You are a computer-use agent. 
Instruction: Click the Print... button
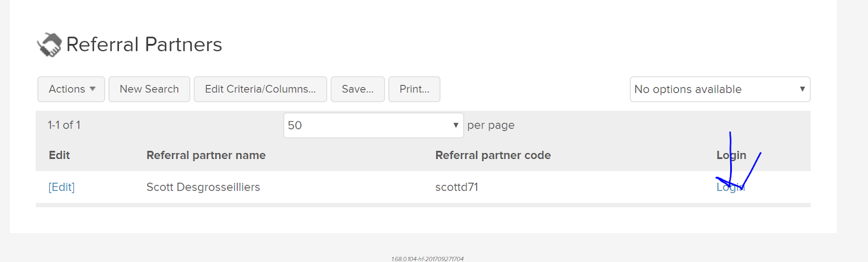tap(414, 89)
